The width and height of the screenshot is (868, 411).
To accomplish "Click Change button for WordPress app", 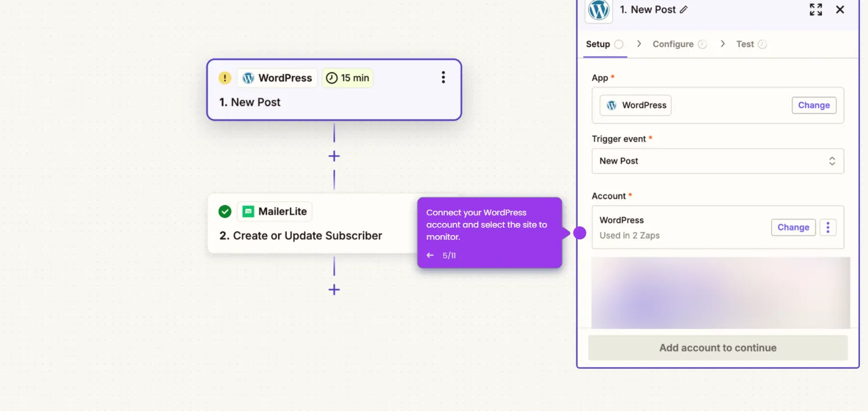I will (x=814, y=105).
